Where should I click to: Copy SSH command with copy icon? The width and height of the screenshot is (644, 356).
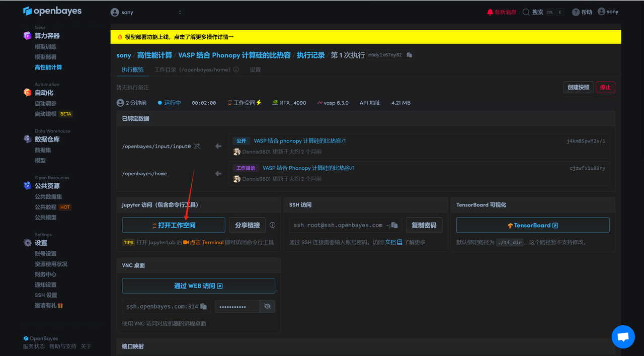point(394,225)
